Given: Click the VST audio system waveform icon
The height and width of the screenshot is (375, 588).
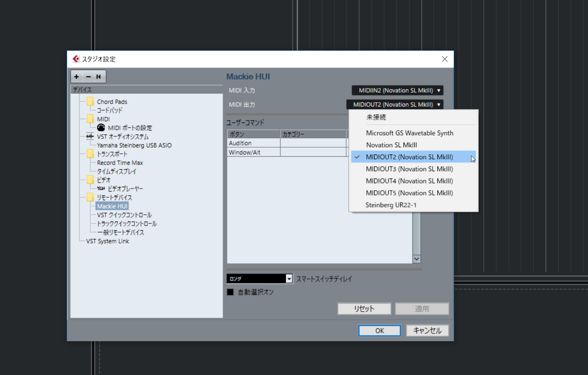Looking at the screenshot, I should (x=90, y=136).
